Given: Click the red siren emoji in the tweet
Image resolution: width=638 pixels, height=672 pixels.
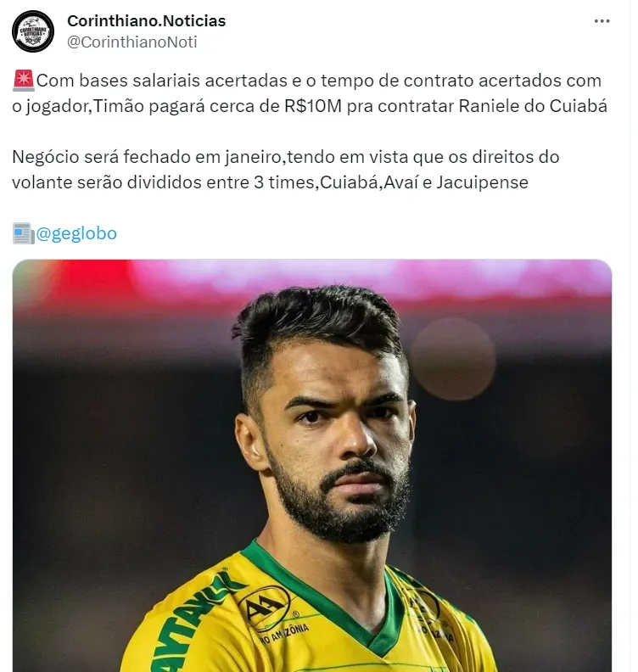Looking at the screenshot, I should [x=24, y=81].
